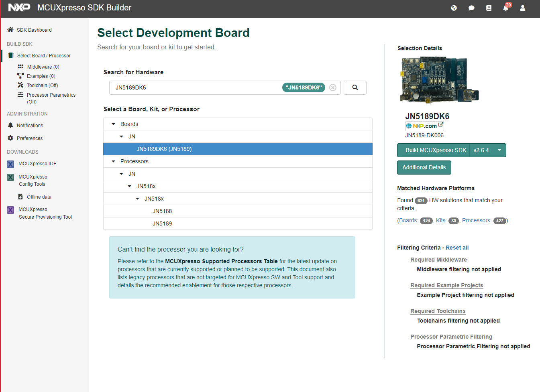540x392 pixels.
Task: Open the globe language icon
Action: (454, 8)
